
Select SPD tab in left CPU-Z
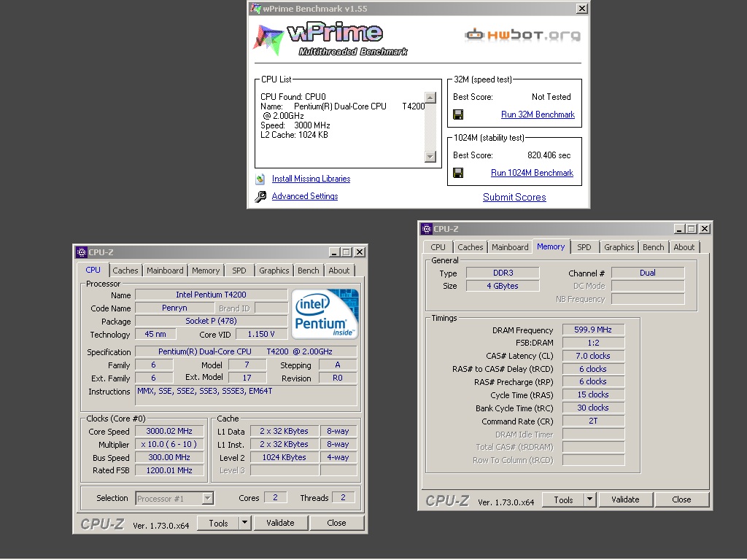[x=239, y=271]
